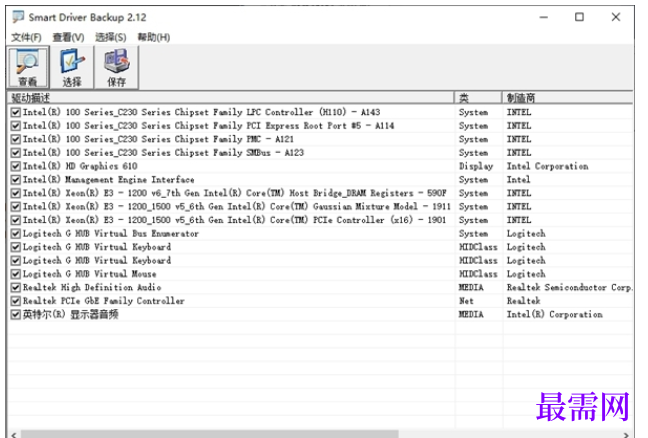This screenshot has height=438, width=648.
Task: Click the Display class cell
Action: tap(476, 166)
